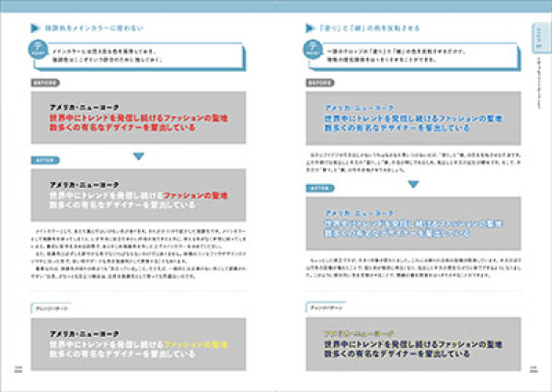Click the blue AFTER label on the left page
The height and width of the screenshot is (392, 552).
(45, 161)
